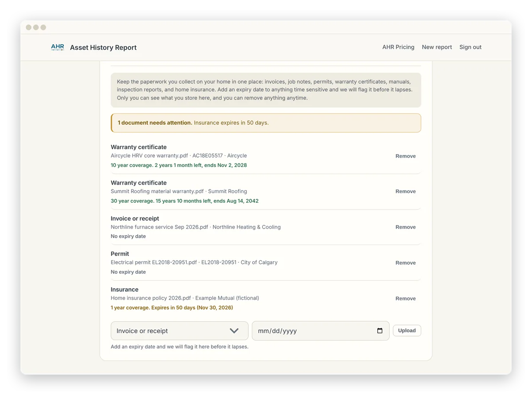Click the '10 year coverage' status line
Image resolution: width=532 pixels, height=395 pixels.
[179, 165]
